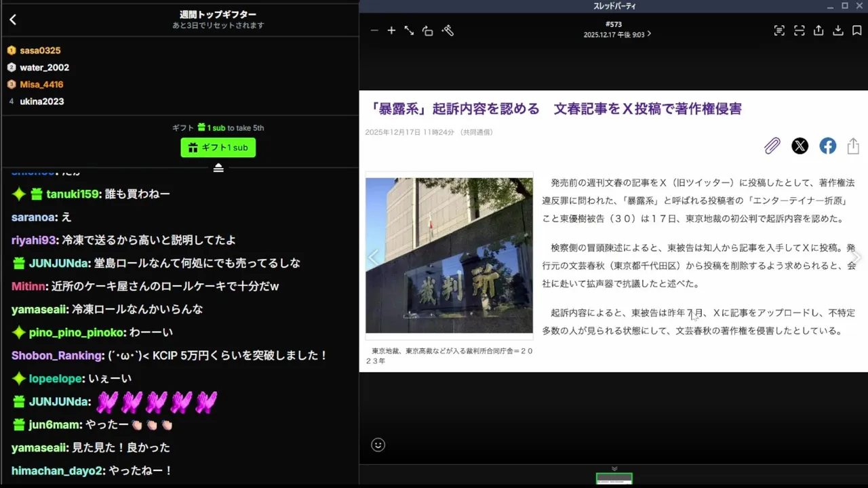Share the article to Facebook

(x=827, y=146)
